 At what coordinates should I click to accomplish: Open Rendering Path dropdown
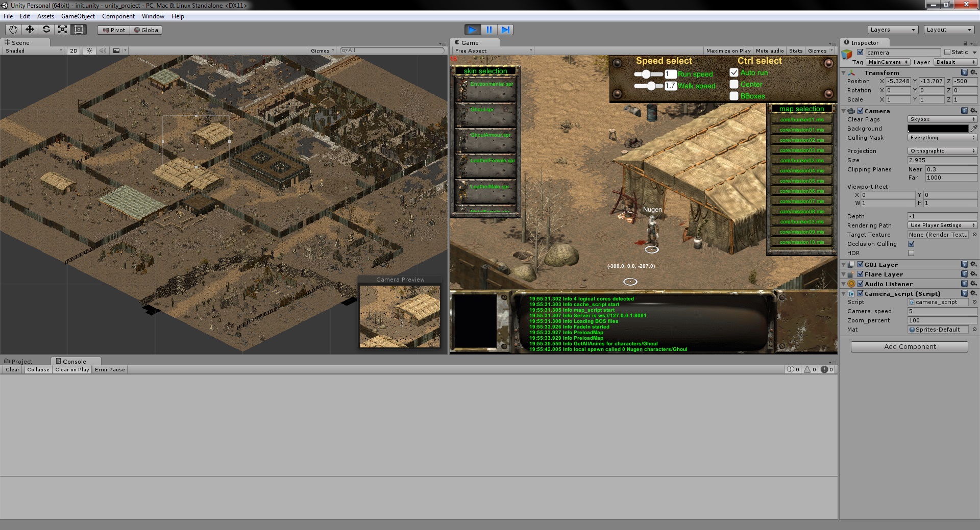942,225
